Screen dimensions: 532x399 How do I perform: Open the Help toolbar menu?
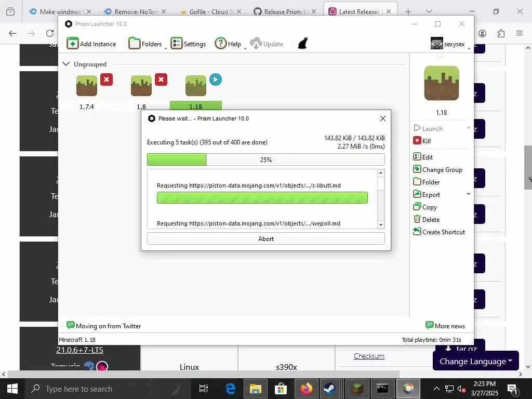click(x=228, y=44)
